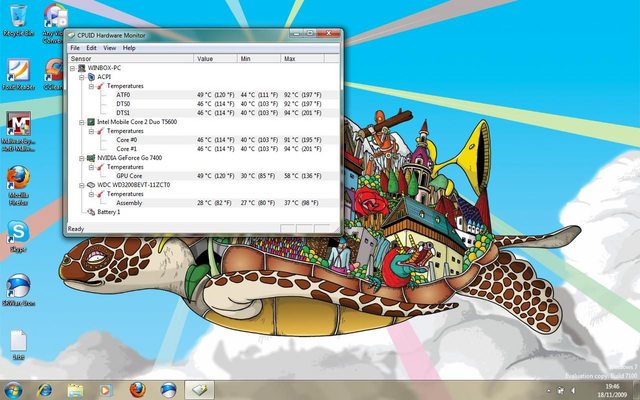
Task: Click GPU Core max value 58 °C
Action: tap(303, 176)
